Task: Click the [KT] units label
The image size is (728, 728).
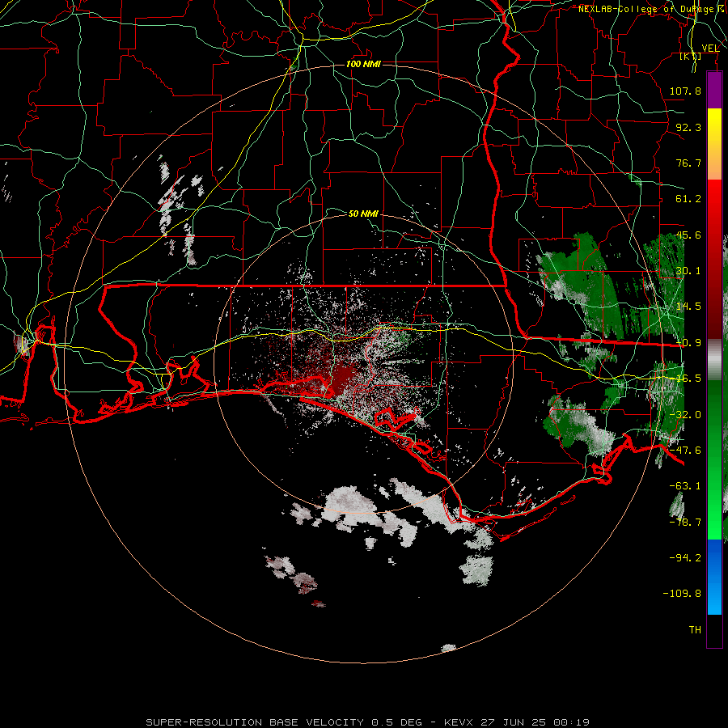Action: (691, 56)
